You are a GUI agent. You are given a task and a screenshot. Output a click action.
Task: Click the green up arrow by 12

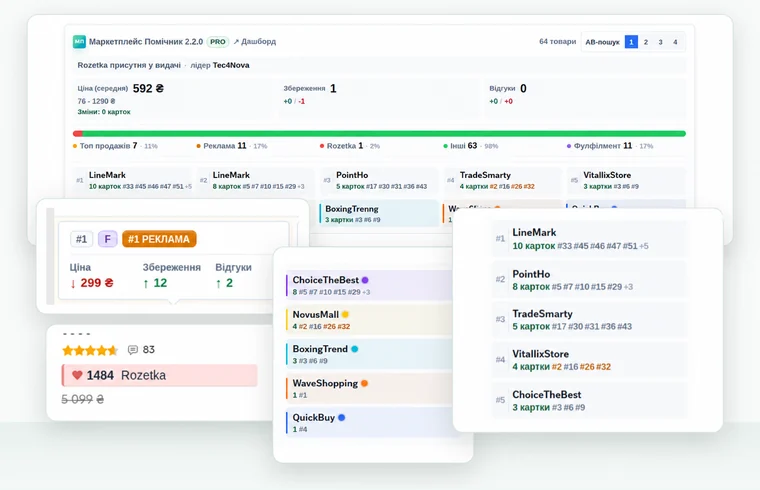tap(146, 284)
